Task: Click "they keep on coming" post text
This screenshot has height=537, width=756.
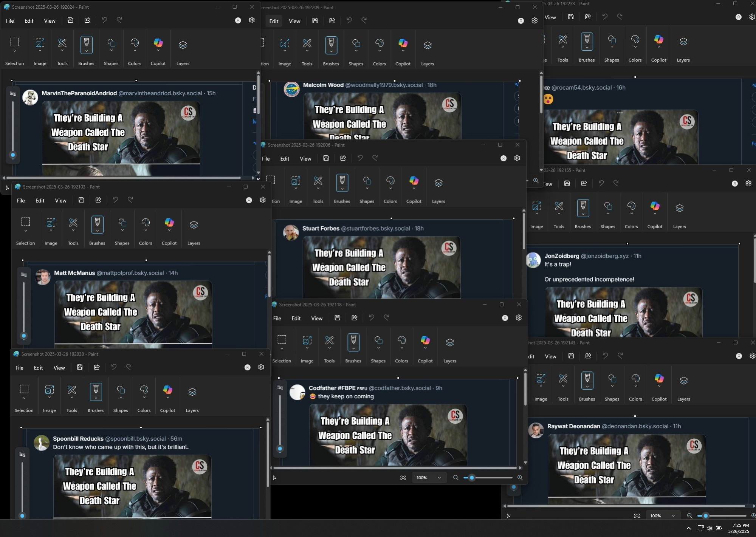Action: 346,396
